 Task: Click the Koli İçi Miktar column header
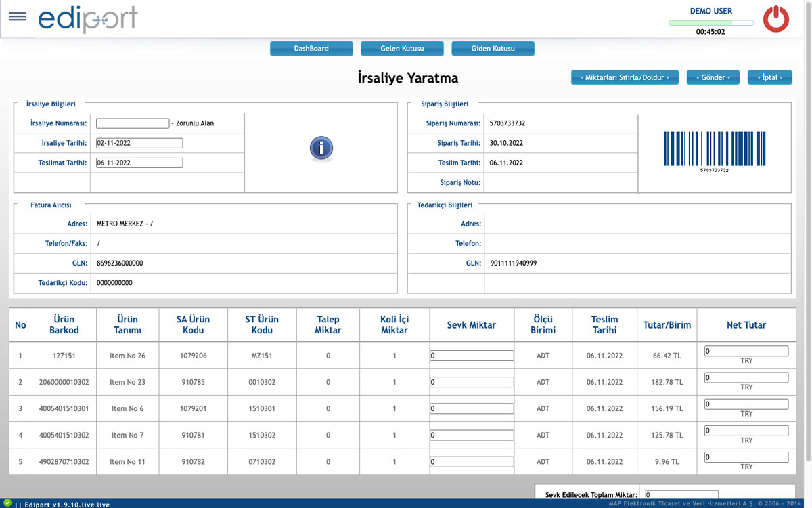coord(394,325)
